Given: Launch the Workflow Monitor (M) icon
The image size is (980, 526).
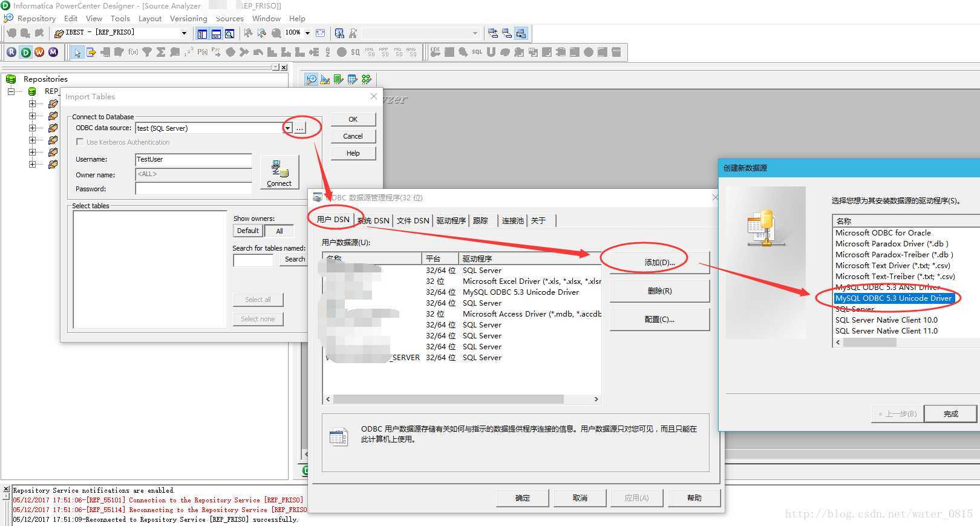Looking at the screenshot, I should pyautogui.click(x=53, y=52).
